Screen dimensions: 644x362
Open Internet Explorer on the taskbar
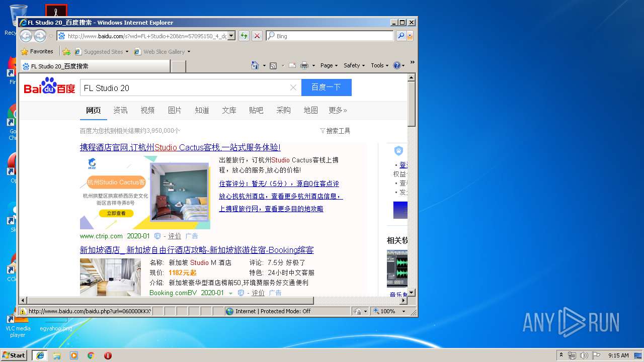click(x=40, y=355)
